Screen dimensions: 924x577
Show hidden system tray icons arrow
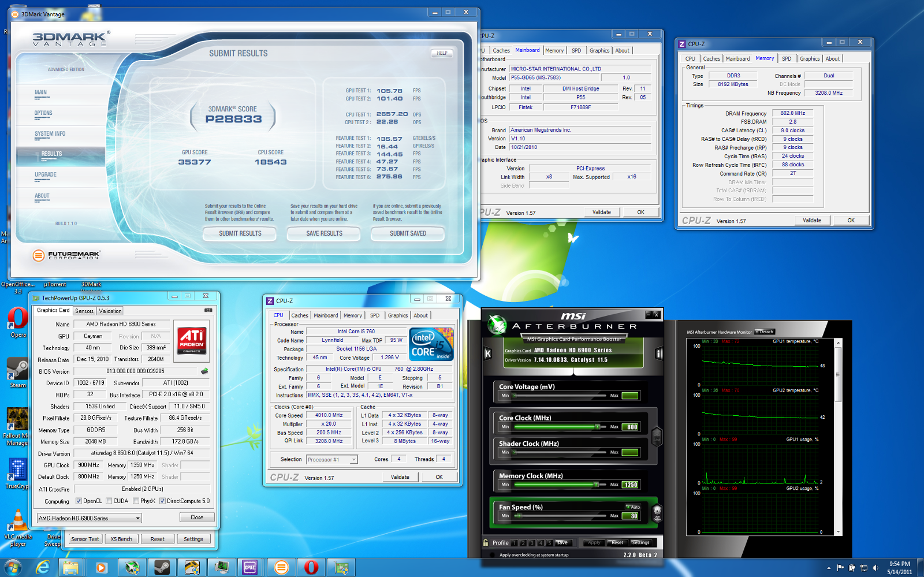click(x=829, y=568)
